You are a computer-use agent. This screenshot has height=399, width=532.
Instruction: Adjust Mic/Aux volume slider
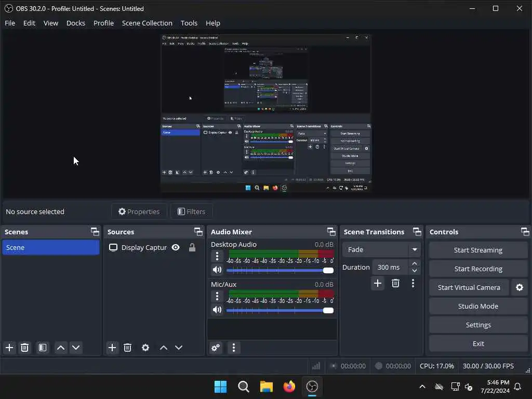click(x=280, y=311)
